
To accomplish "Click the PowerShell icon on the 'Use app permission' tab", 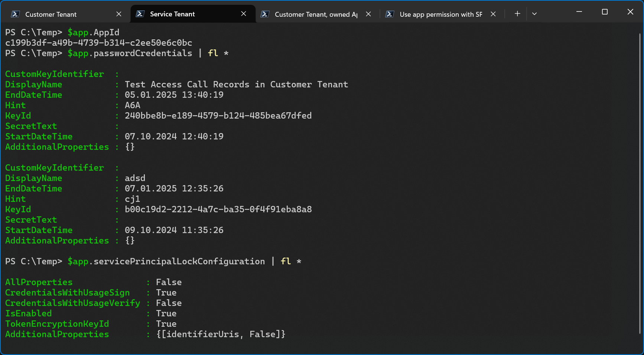I will point(390,14).
